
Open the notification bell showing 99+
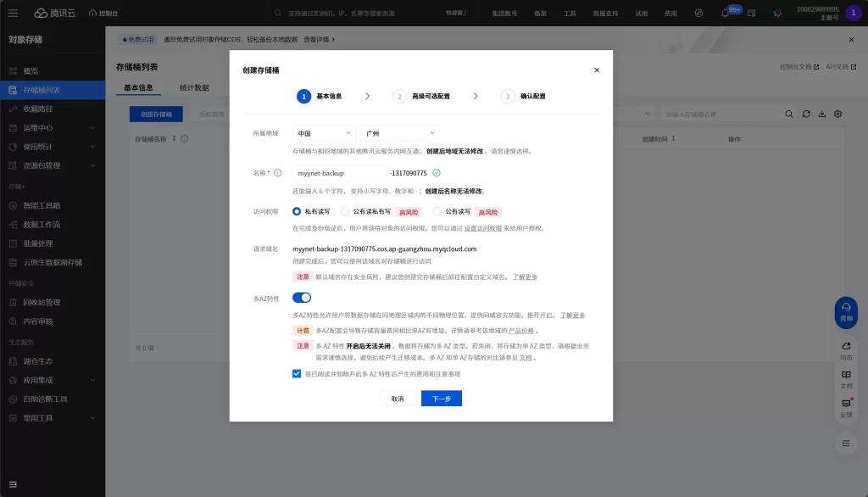(724, 13)
